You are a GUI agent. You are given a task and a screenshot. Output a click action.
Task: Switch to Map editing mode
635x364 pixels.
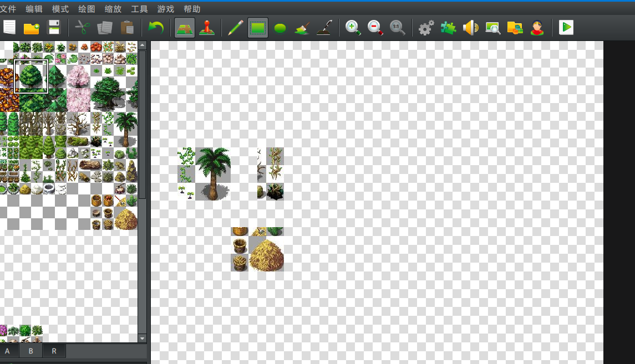pos(185,28)
